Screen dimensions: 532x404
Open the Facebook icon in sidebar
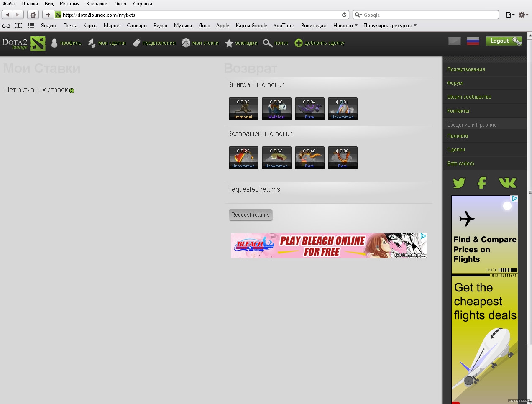click(482, 183)
